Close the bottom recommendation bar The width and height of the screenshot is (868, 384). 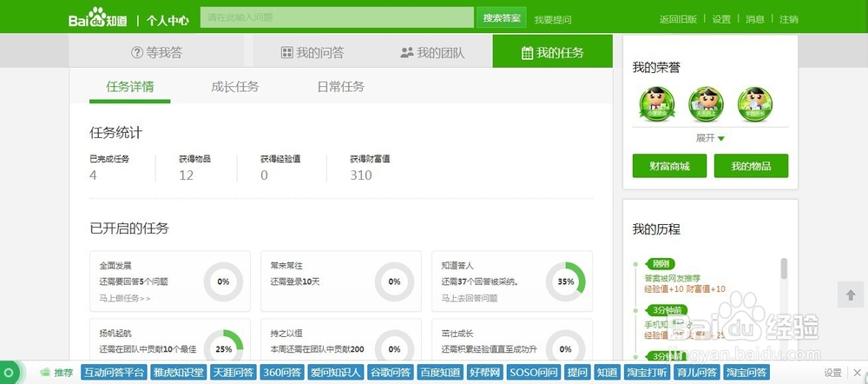tap(857, 373)
